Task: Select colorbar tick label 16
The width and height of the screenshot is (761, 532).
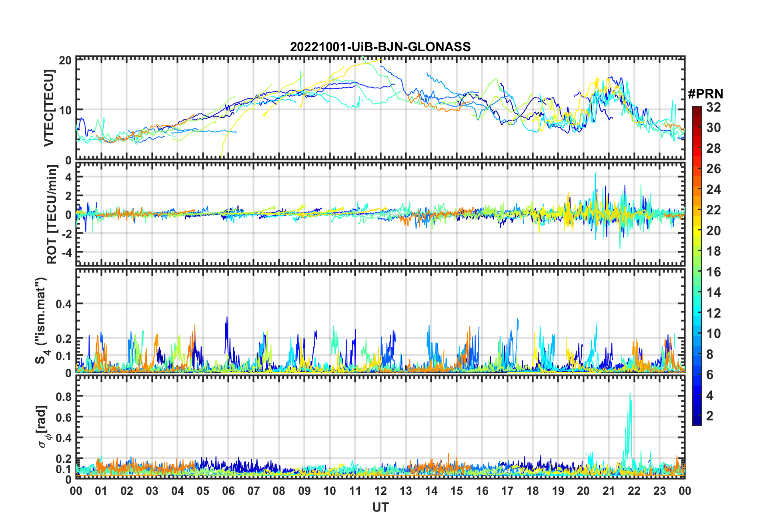Action: coord(713,272)
